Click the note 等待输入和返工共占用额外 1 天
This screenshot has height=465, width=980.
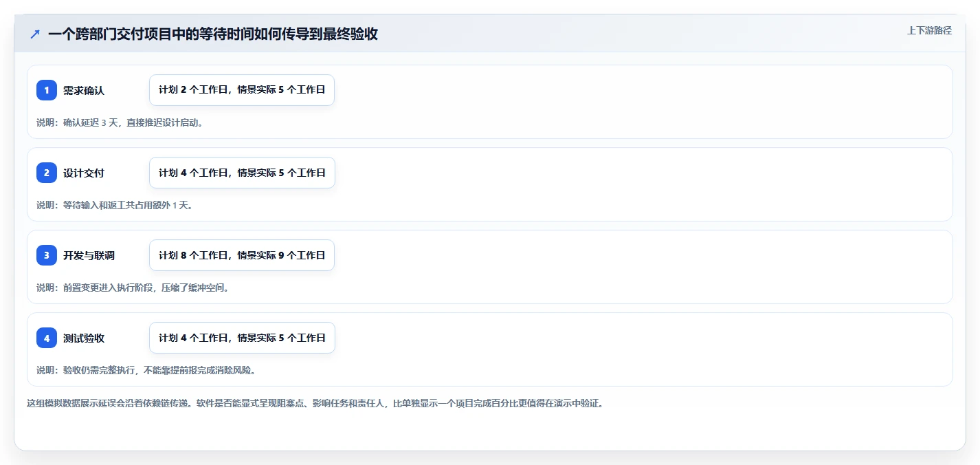click(115, 205)
